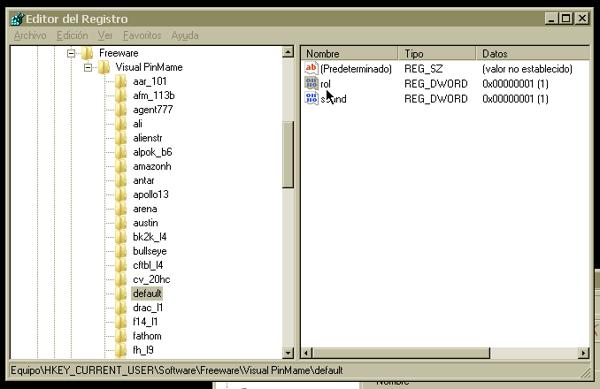The width and height of the screenshot is (600, 389).
Task: Select the (Predeterminado) value name
Action: [x=356, y=69]
